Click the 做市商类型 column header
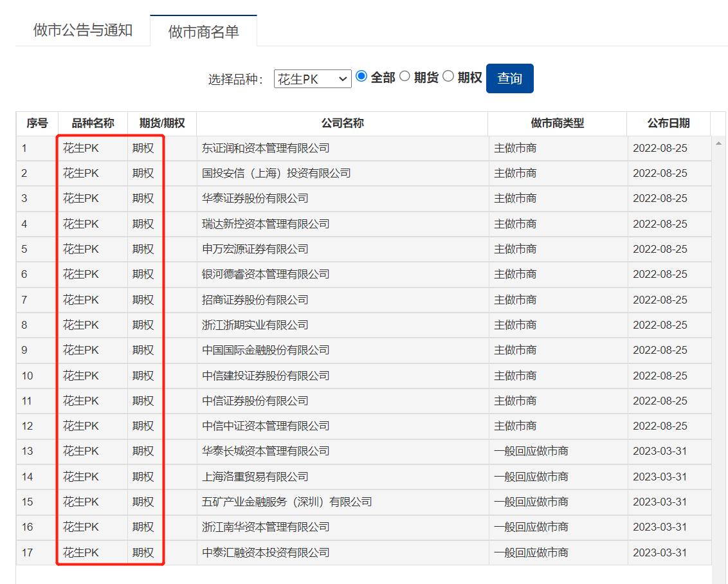Image resolution: width=728 pixels, height=584 pixels. click(557, 123)
